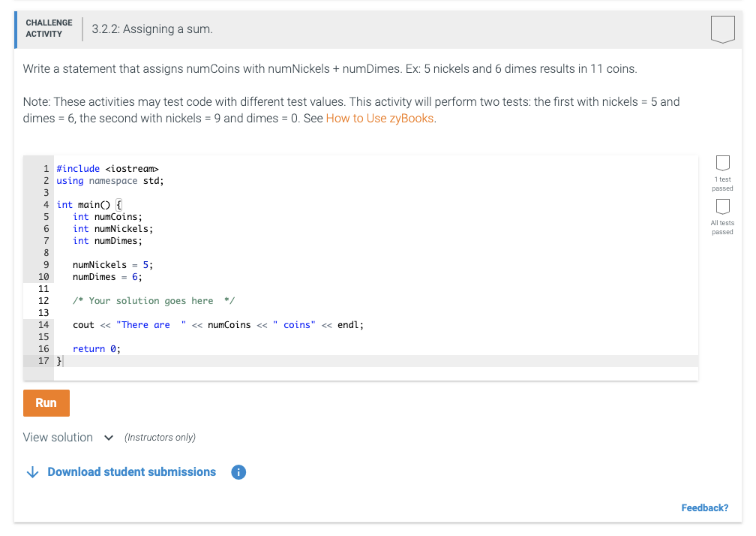
Task: Click the #include iostream line
Action: click(x=107, y=169)
